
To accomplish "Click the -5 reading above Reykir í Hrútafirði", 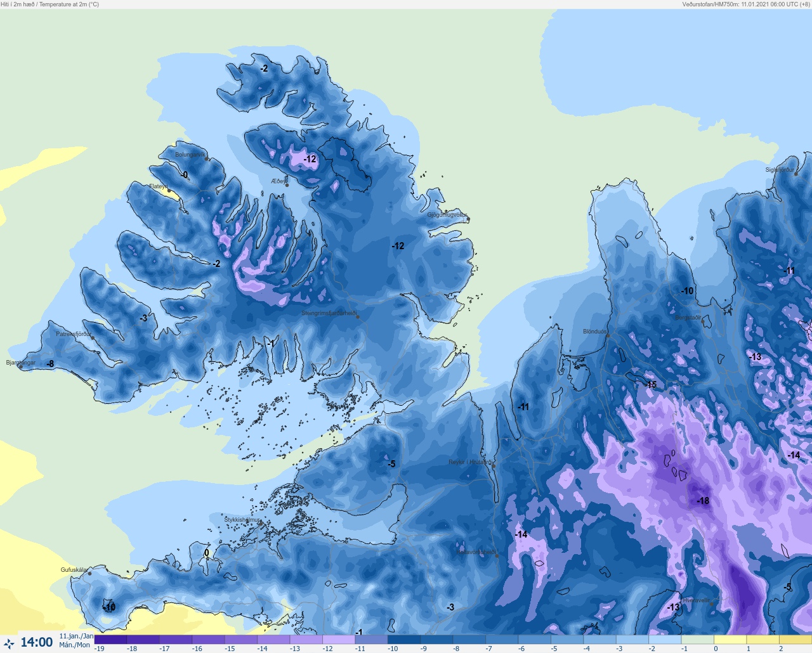I will [x=391, y=464].
